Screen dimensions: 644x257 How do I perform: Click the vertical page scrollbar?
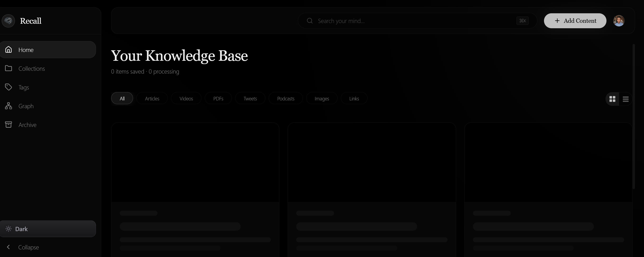634,116
